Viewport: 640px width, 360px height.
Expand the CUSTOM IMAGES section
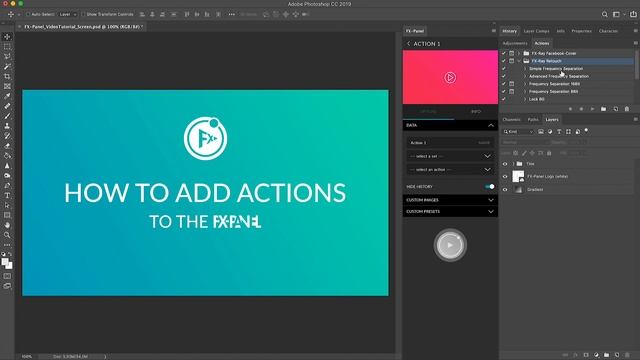tap(491, 200)
